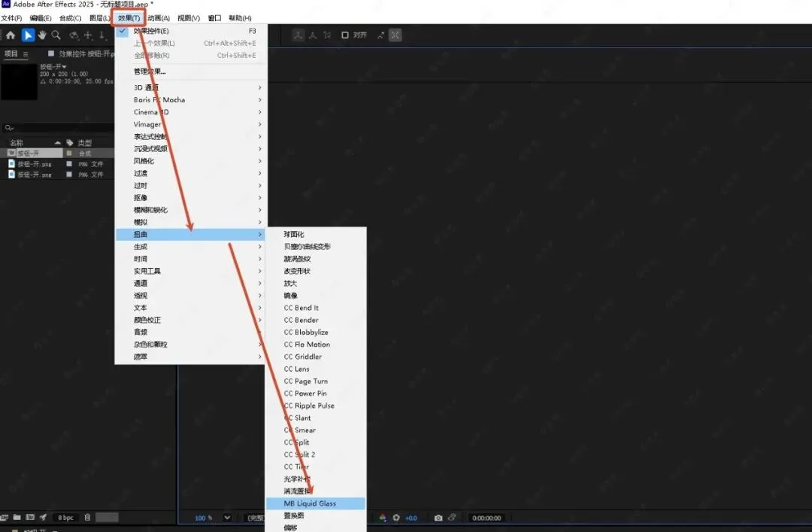The height and width of the screenshot is (532, 812).
Task: Select 按钮-开 composition row in project list
Action: (57, 154)
